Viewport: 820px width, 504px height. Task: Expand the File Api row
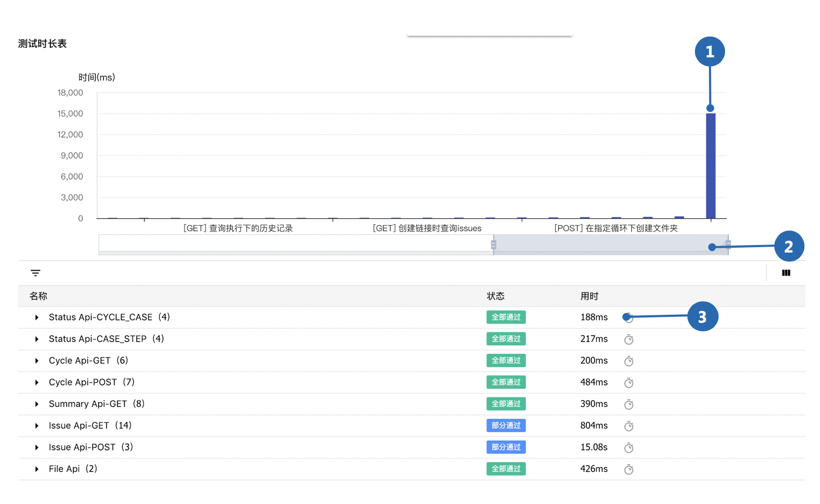click(36, 469)
